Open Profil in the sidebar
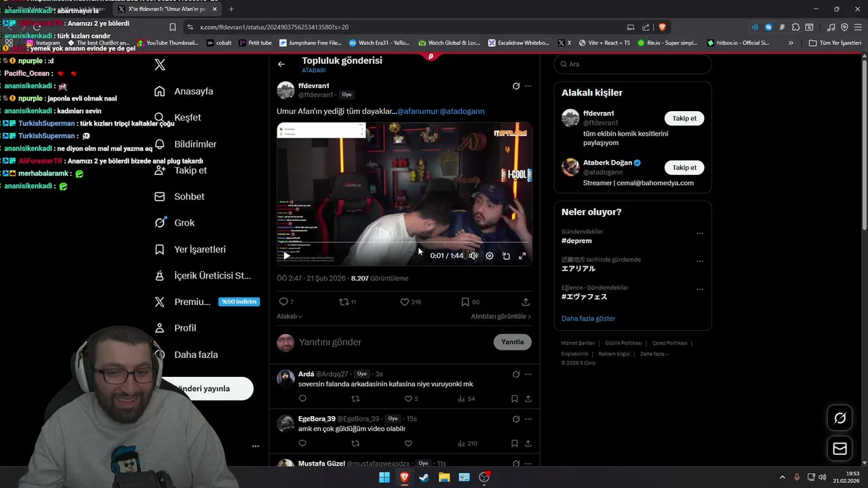This screenshot has width=868, height=488. [x=175, y=328]
